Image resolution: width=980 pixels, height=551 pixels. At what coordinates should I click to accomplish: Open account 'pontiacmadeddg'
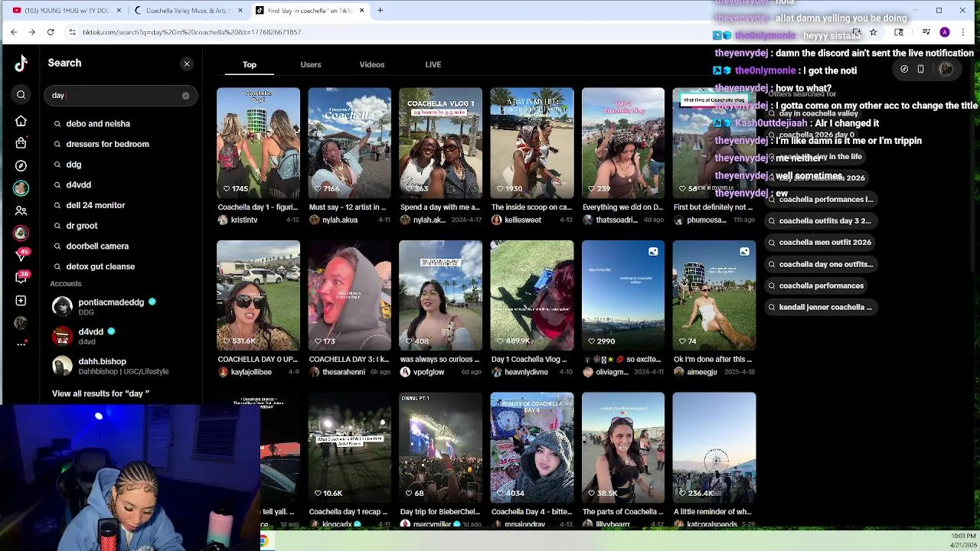click(x=122, y=306)
